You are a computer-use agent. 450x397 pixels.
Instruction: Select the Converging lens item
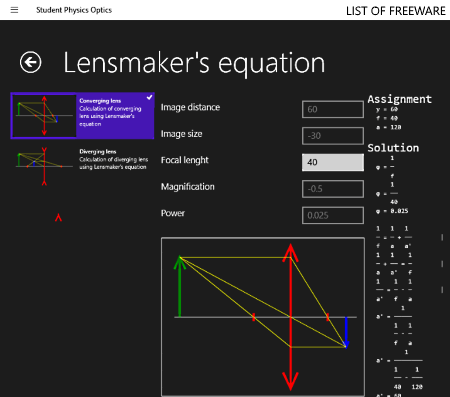[82, 116]
